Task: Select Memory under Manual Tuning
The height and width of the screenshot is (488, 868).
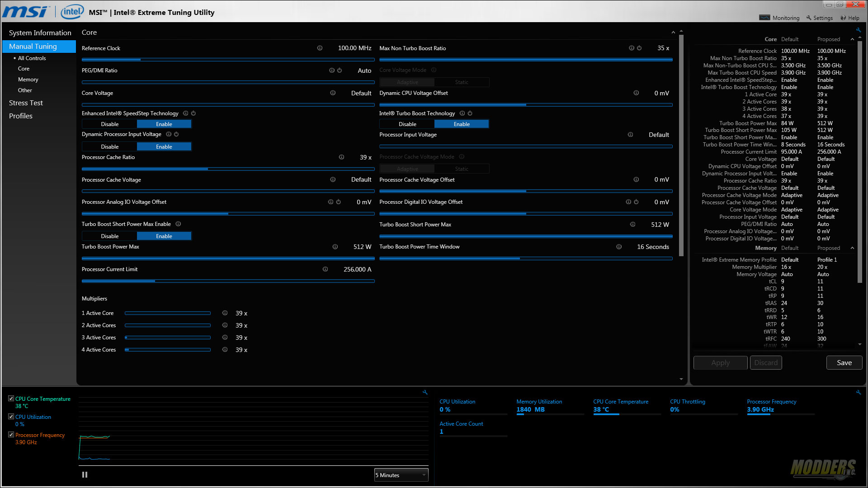Action: click(28, 80)
